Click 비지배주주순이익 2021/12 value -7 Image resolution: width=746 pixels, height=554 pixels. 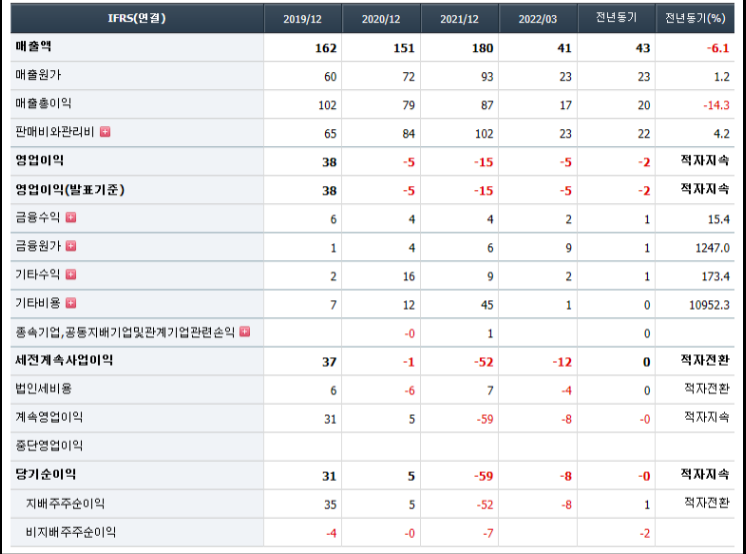pos(488,534)
